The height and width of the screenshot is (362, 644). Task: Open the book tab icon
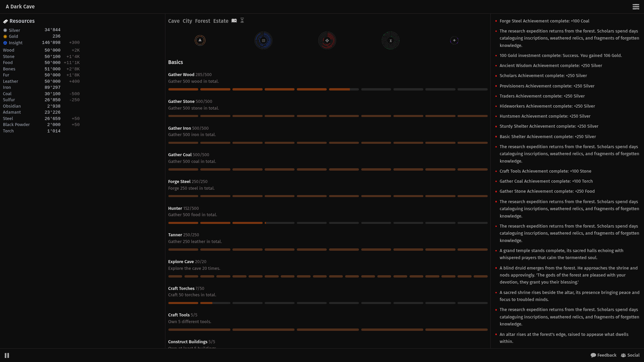[234, 21]
